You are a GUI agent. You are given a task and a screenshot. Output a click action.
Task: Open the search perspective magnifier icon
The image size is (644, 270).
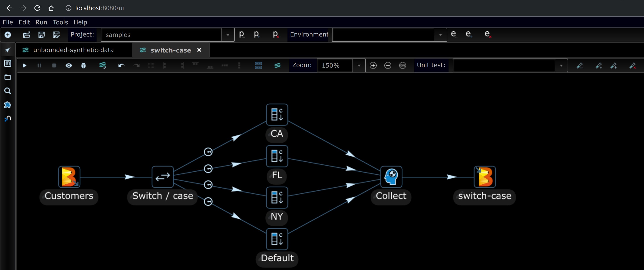[x=8, y=91]
